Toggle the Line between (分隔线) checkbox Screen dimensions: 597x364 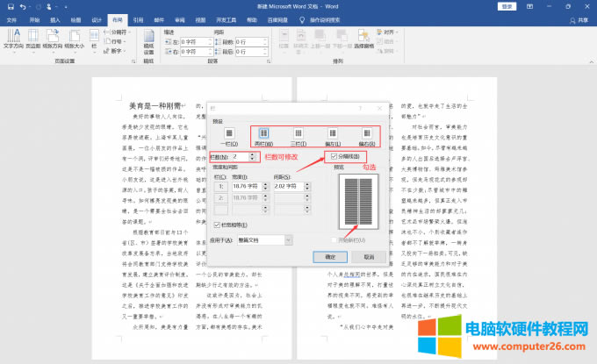tap(334, 156)
